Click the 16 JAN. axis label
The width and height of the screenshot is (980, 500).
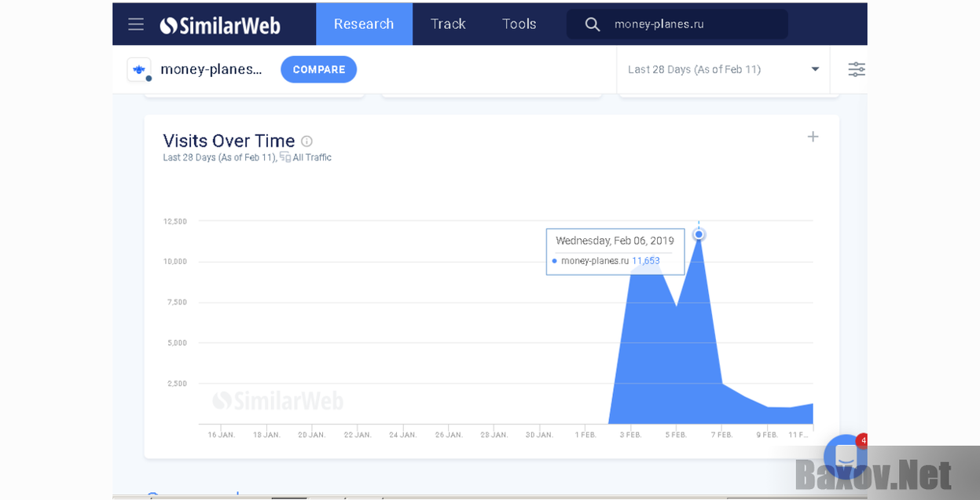(x=222, y=435)
